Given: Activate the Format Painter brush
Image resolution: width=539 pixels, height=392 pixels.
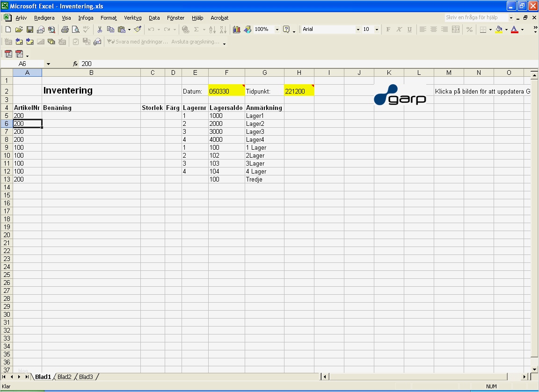Looking at the screenshot, I should tap(138, 29).
